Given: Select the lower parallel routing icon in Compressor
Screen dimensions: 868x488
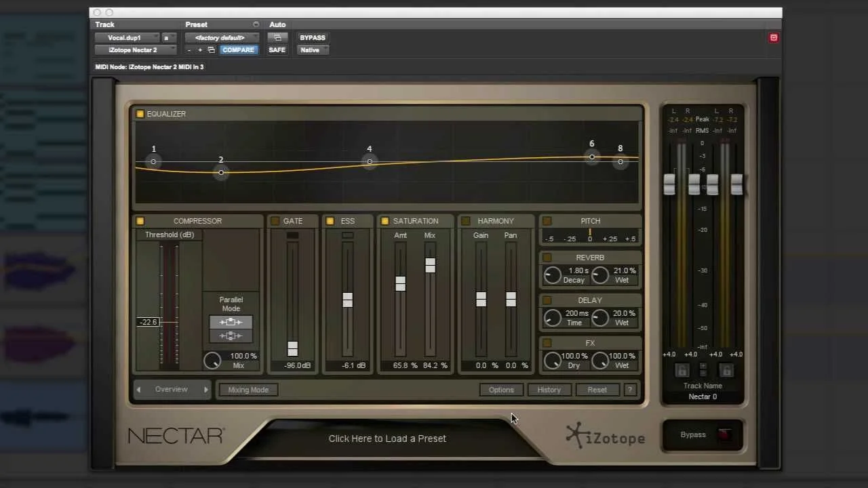Looking at the screenshot, I should 231,335.
